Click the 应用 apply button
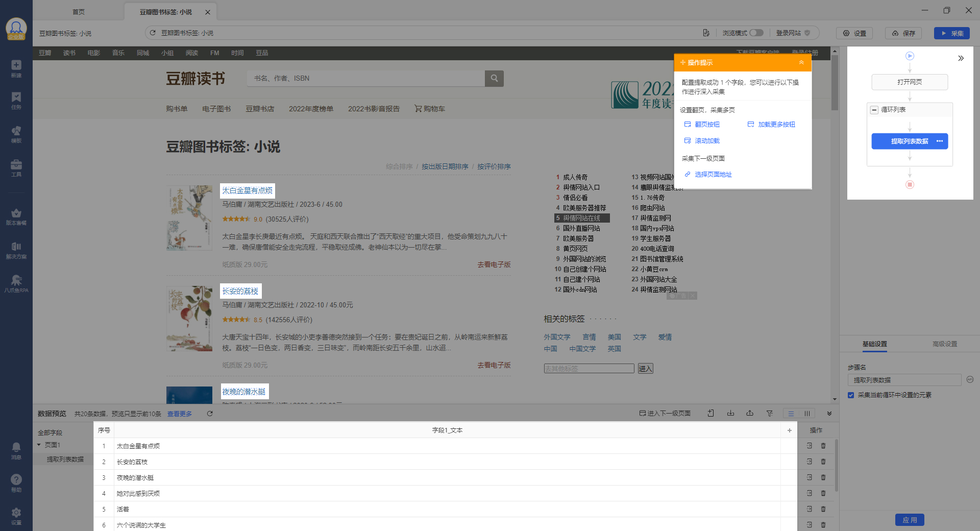This screenshot has width=980, height=531. coord(910,520)
